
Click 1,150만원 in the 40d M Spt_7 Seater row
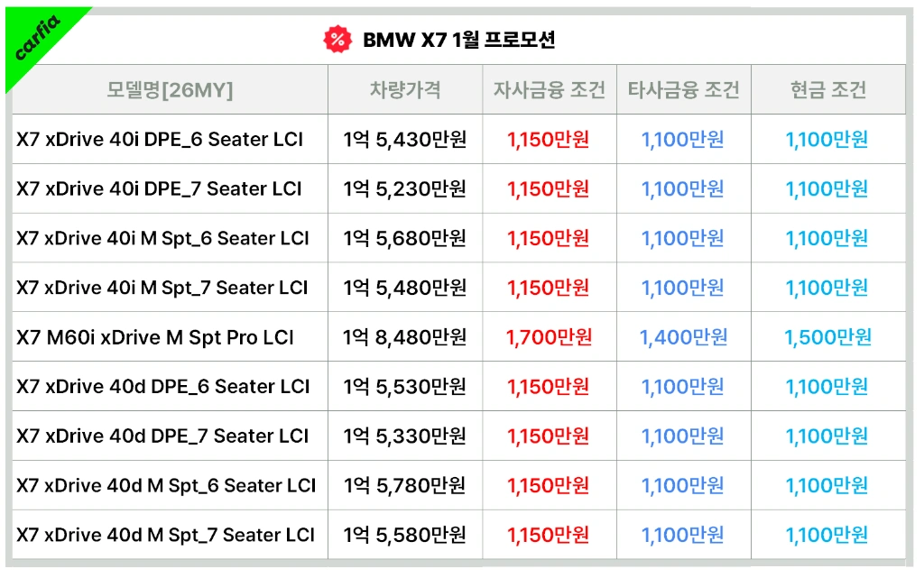tap(549, 535)
